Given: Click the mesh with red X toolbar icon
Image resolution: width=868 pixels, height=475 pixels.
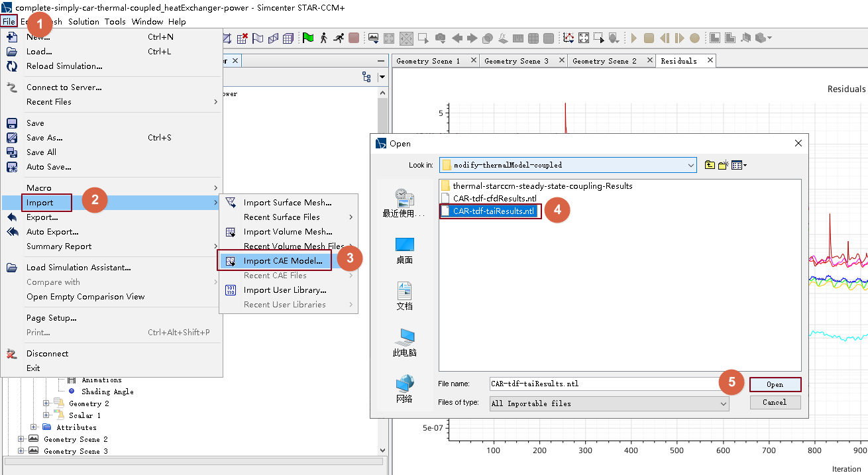Looking at the screenshot, I should click(x=243, y=38).
